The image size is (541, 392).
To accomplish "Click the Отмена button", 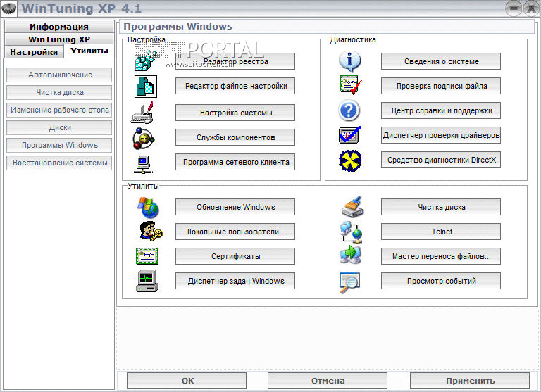I will (x=328, y=381).
